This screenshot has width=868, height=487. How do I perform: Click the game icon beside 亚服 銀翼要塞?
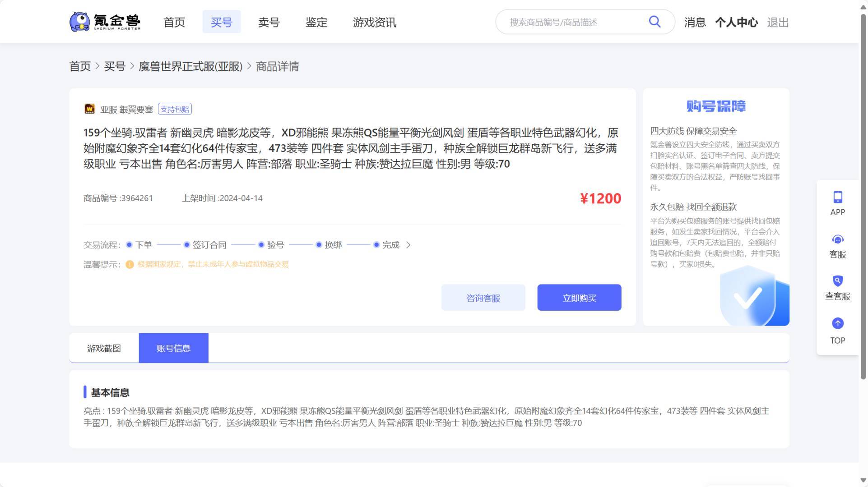pos(89,109)
